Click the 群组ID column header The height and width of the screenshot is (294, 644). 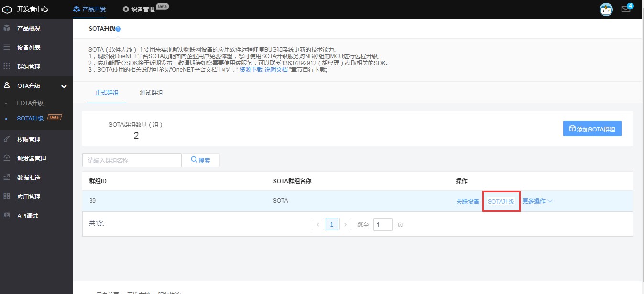(x=98, y=181)
